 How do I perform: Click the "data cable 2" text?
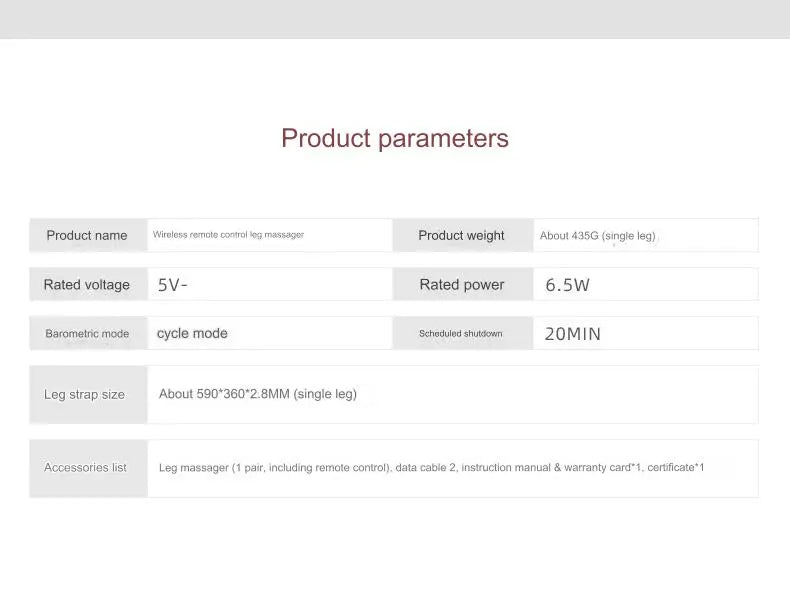425,467
